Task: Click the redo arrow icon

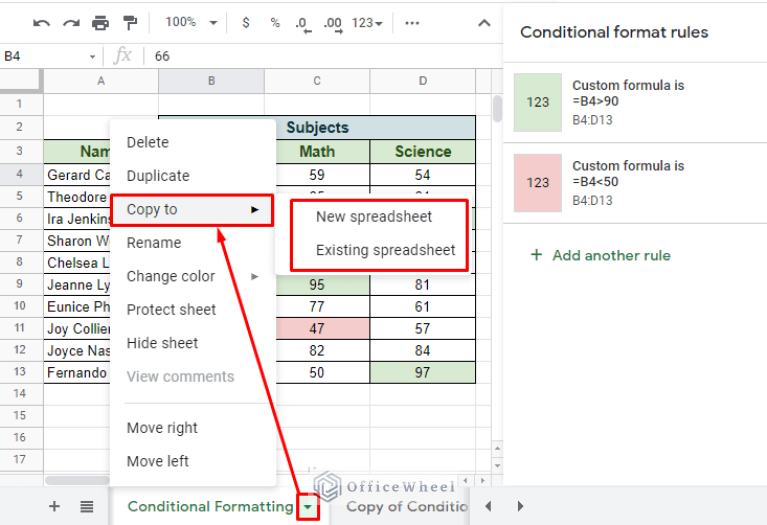Action: [70, 23]
